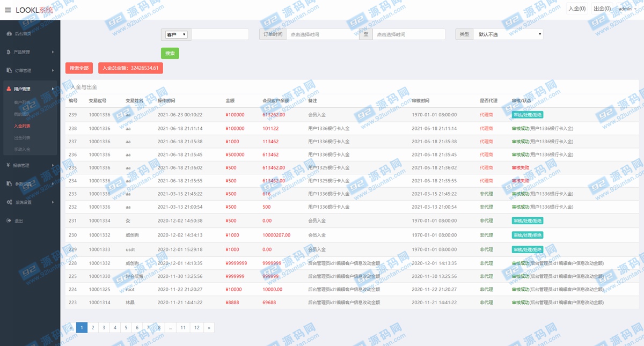This screenshot has height=346, width=644.
Task: Open 我的团队 in the sidebar
Action: tap(22, 114)
